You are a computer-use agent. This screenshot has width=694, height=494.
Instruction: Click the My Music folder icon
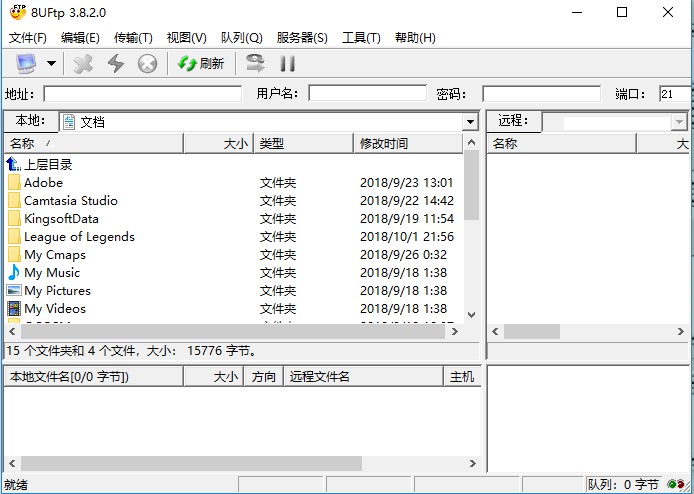[14, 273]
